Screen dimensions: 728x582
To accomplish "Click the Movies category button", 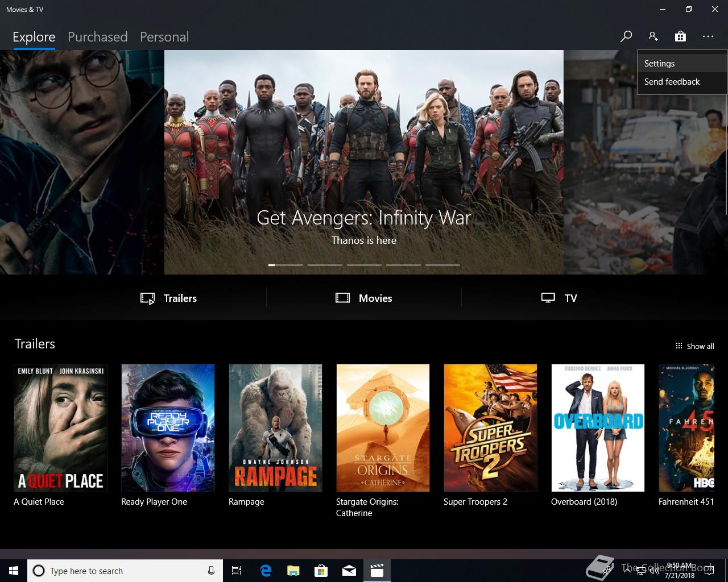I will [x=364, y=298].
